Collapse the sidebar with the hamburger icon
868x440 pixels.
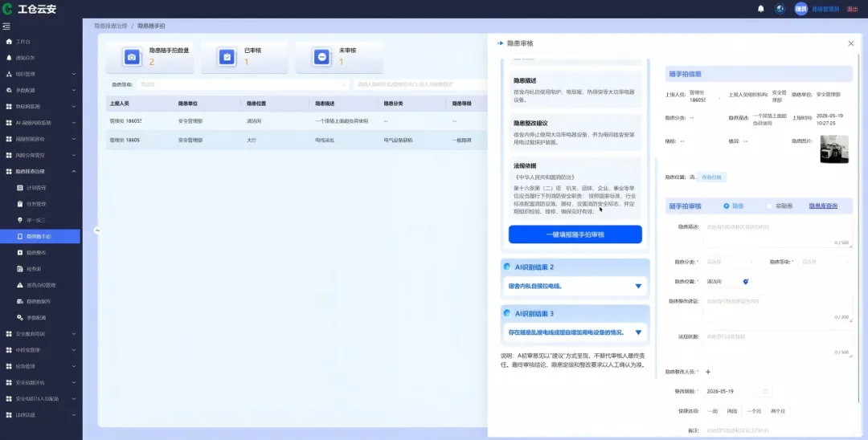[6, 26]
